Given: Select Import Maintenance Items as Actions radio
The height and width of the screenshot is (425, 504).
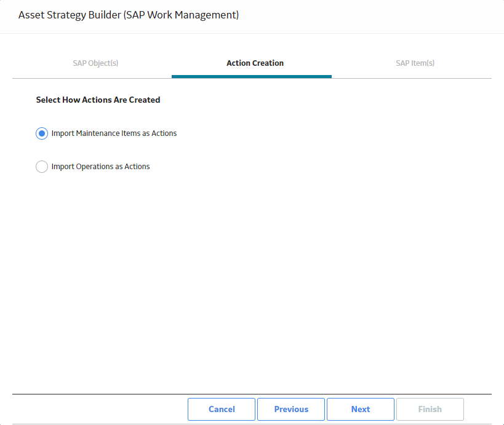Looking at the screenshot, I should (x=42, y=133).
